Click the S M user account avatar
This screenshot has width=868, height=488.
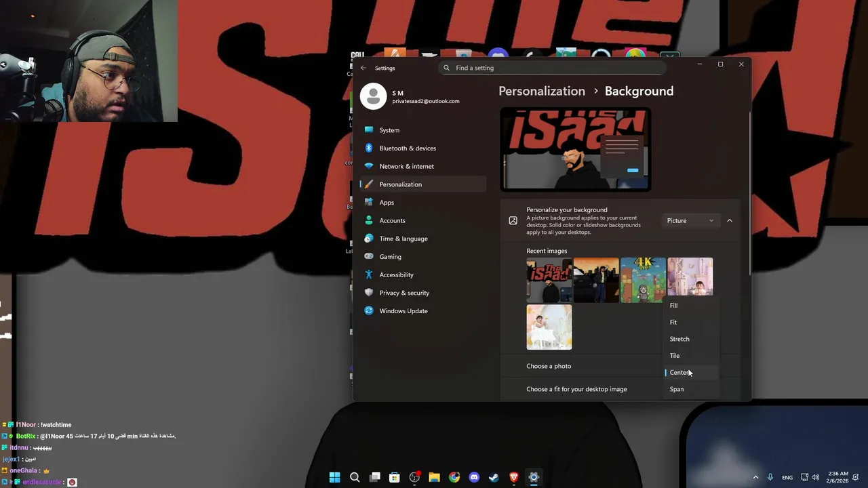click(373, 96)
